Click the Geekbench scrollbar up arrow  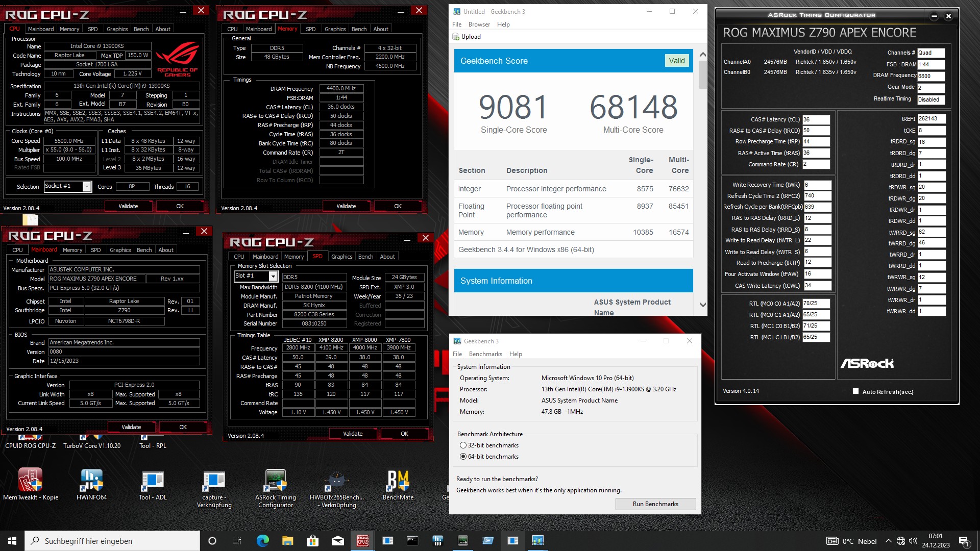tap(703, 54)
